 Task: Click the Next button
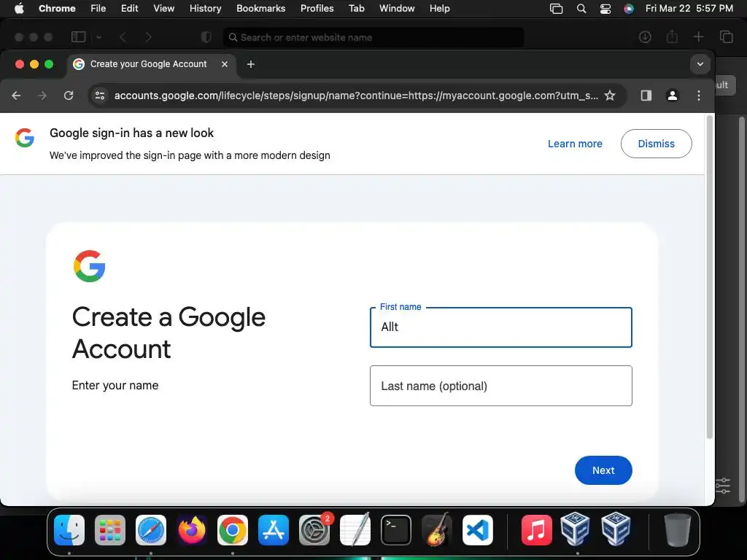[x=603, y=470]
